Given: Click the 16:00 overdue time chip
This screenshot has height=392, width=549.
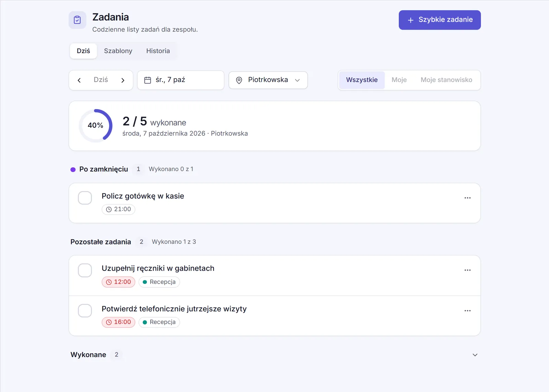Looking at the screenshot, I should (x=118, y=322).
